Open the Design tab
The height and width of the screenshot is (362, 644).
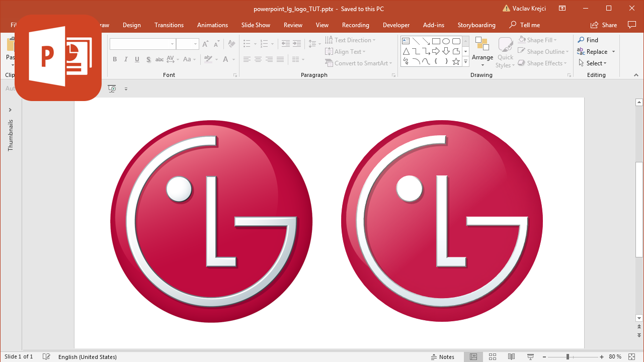(x=132, y=25)
